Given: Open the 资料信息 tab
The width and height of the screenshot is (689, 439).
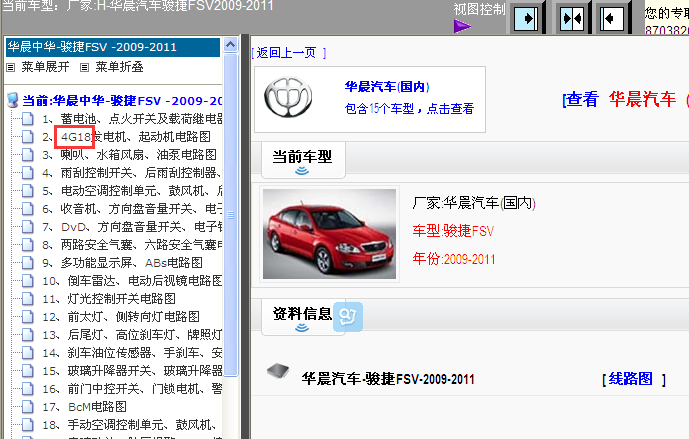Looking at the screenshot, I should click(302, 317).
